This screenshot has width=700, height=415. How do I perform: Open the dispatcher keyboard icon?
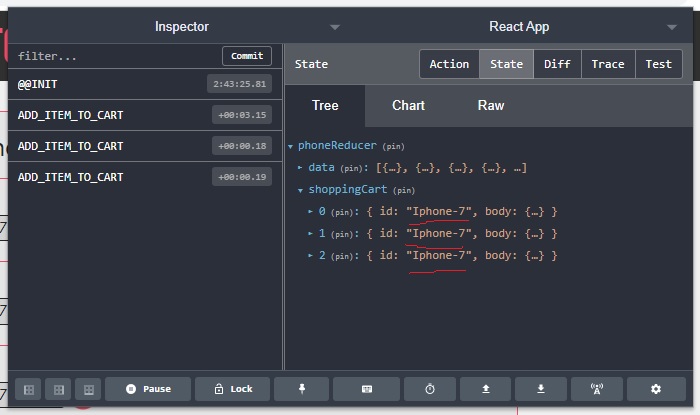pyautogui.click(x=367, y=389)
